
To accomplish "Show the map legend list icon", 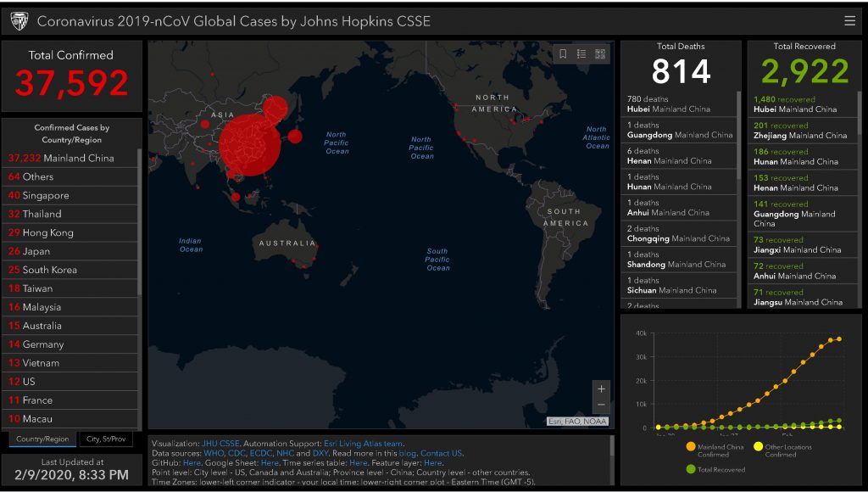I will [x=581, y=53].
